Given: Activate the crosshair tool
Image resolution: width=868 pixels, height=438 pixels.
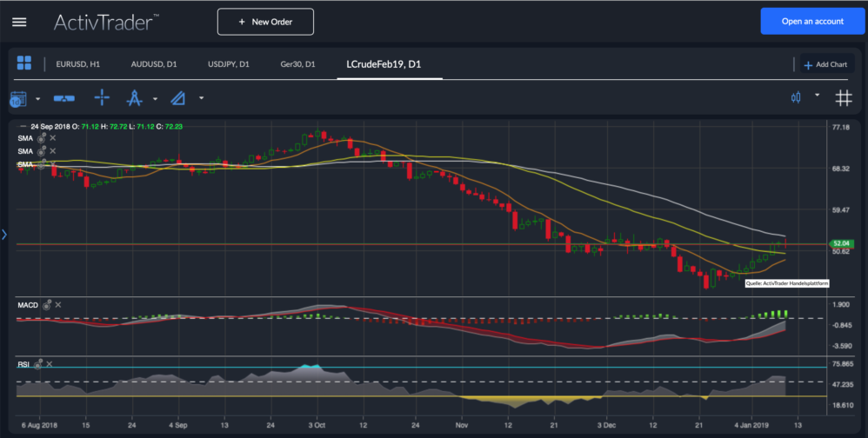Looking at the screenshot, I should 102,98.
